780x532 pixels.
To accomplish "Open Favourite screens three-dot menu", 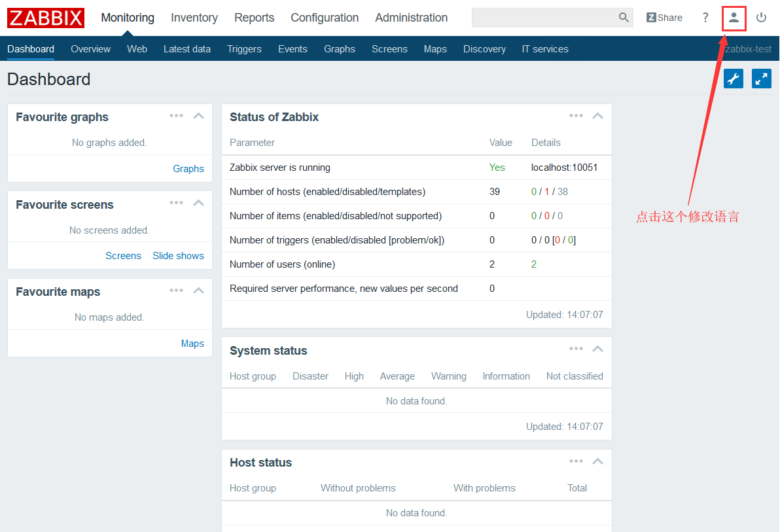I will point(176,203).
